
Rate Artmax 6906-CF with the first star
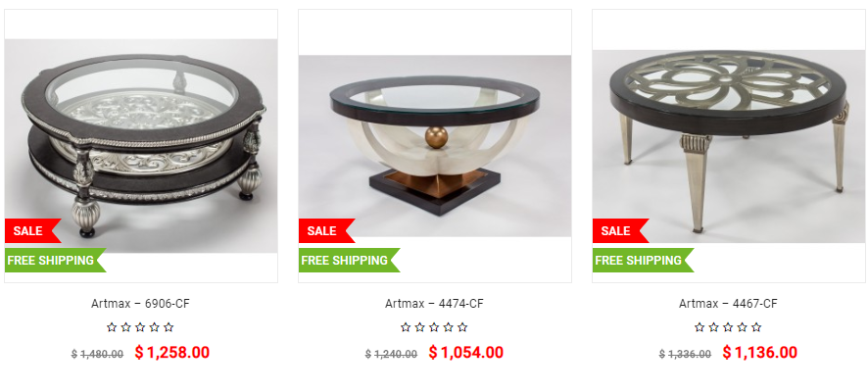coord(112,327)
